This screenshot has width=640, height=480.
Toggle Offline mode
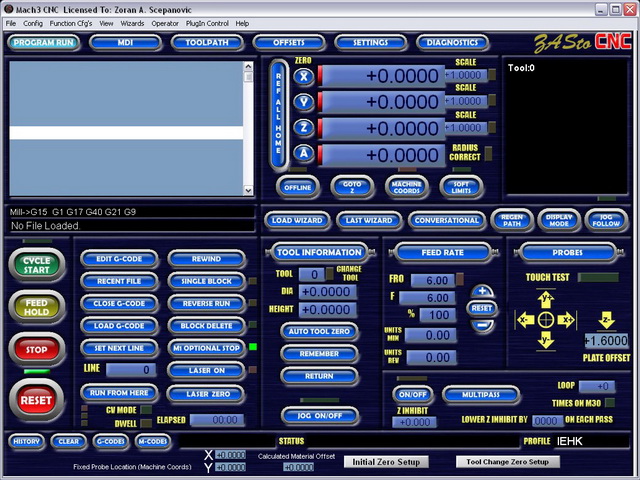[x=298, y=187]
